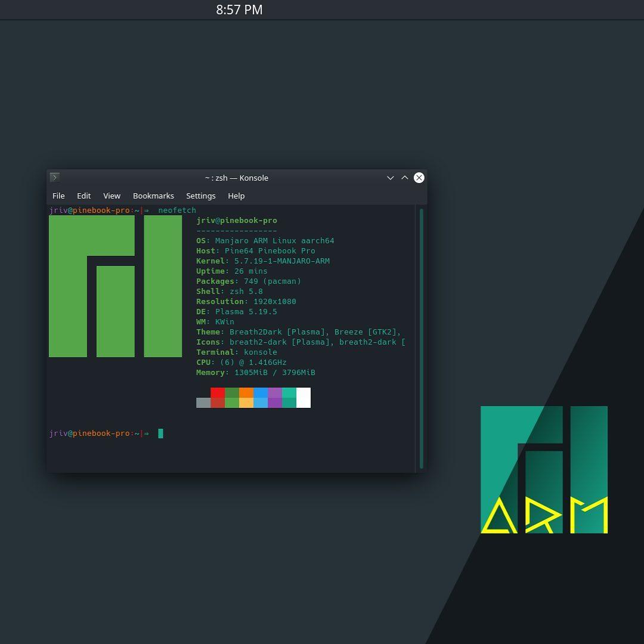Click the CPU: (6) @ 1.416GHz line
This screenshot has width=644, height=644.
pyautogui.click(x=241, y=363)
